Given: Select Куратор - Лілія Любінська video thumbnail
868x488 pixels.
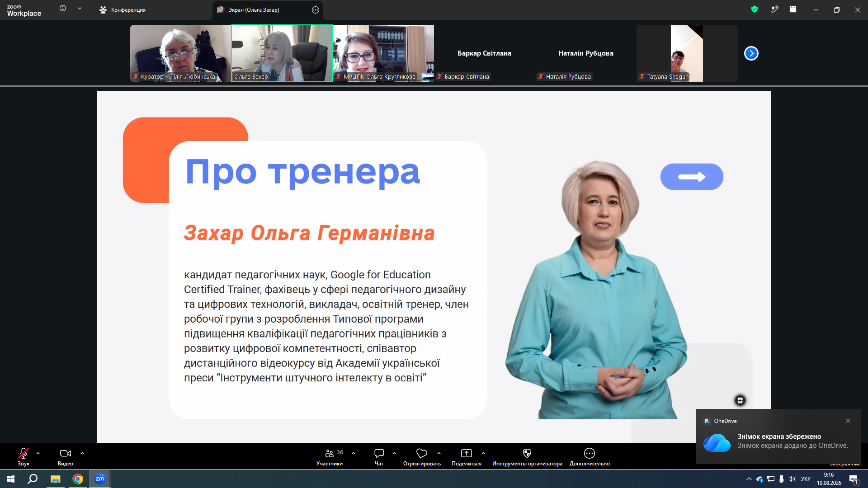Looking at the screenshot, I should click(x=181, y=53).
